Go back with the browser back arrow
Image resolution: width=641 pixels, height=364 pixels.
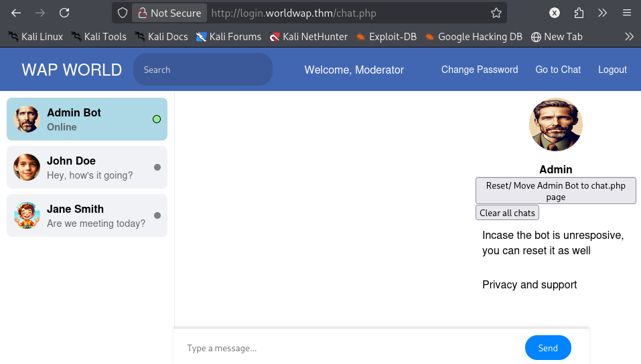(x=16, y=13)
